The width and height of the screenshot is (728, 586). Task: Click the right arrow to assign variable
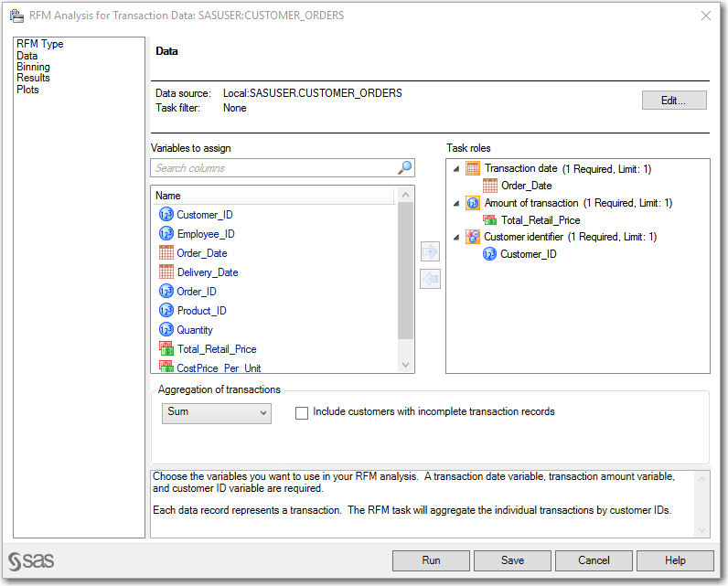[430, 250]
